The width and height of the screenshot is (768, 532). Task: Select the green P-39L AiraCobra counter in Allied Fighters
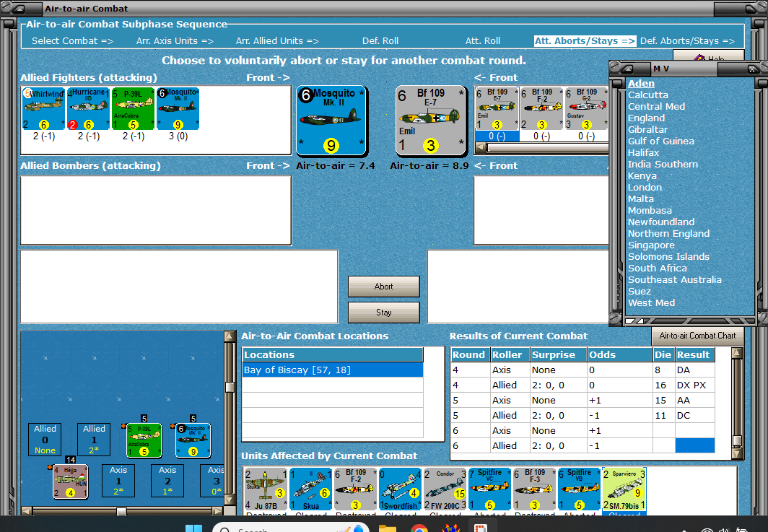134,109
